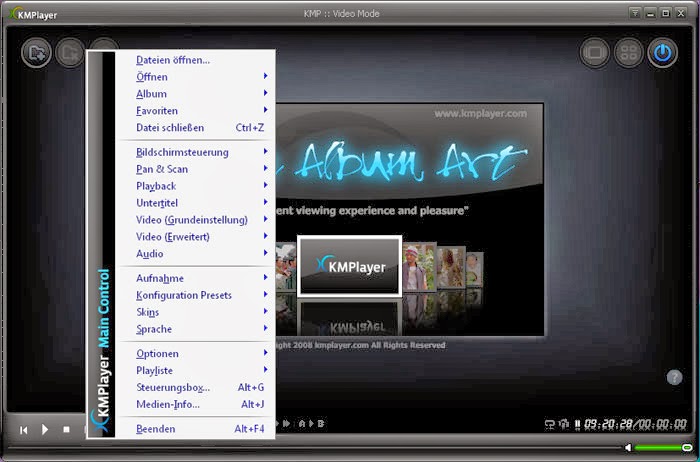Open the 'Audio' submenu

click(x=196, y=254)
